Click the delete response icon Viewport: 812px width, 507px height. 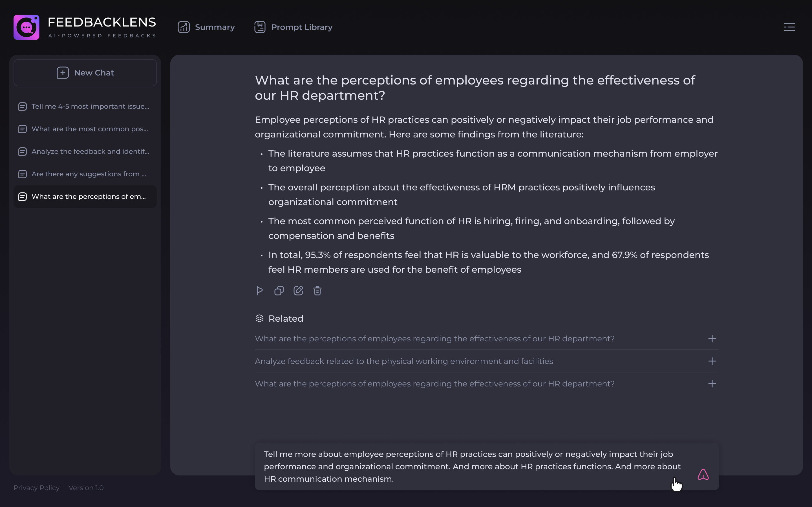coord(317,290)
